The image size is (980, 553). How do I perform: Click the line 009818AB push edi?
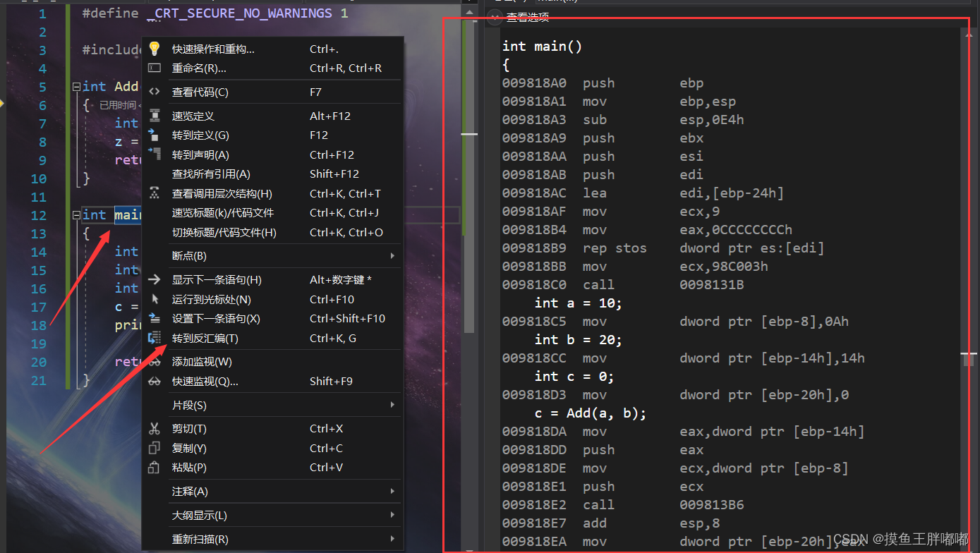click(x=603, y=175)
